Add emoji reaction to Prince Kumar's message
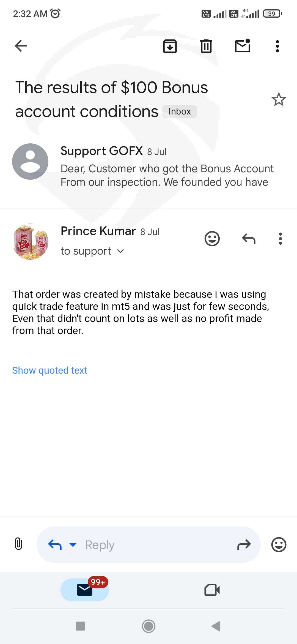The width and height of the screenshot is (297, 644). point(212,239)
